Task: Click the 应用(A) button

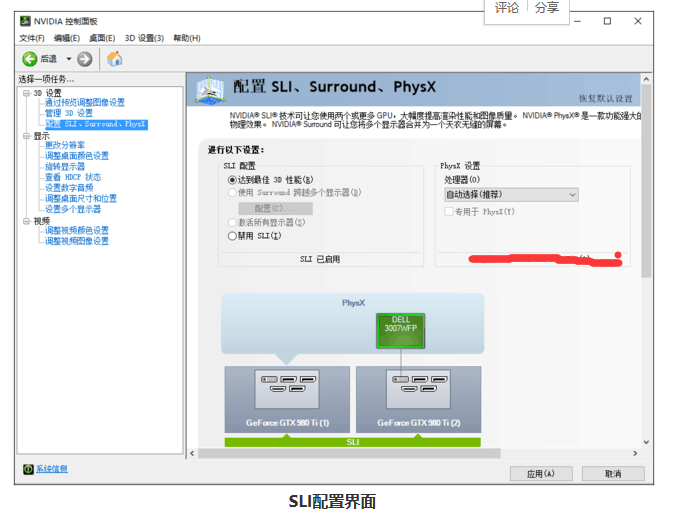Action: point(541,474)
